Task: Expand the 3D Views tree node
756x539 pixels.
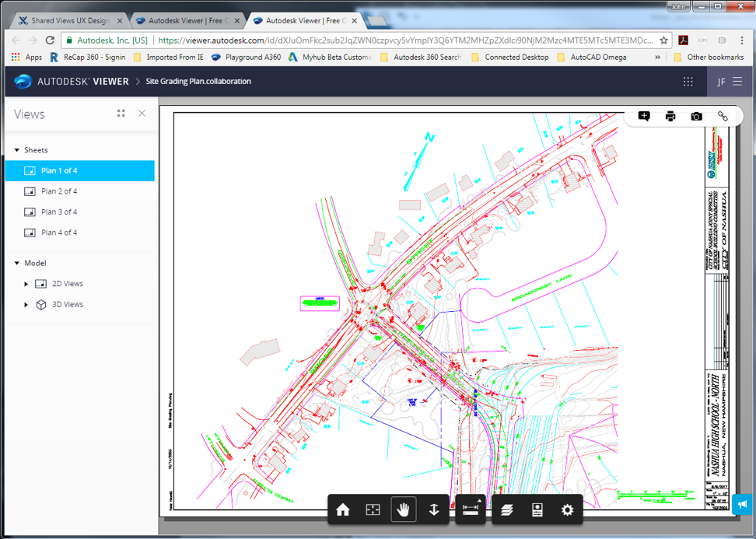Action: 26,305
